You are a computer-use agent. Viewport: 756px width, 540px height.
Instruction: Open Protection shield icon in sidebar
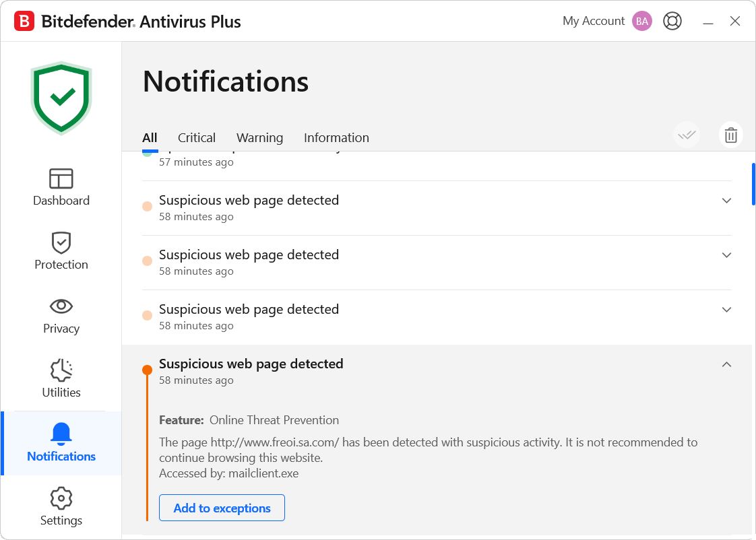click(x=61, y=242)
